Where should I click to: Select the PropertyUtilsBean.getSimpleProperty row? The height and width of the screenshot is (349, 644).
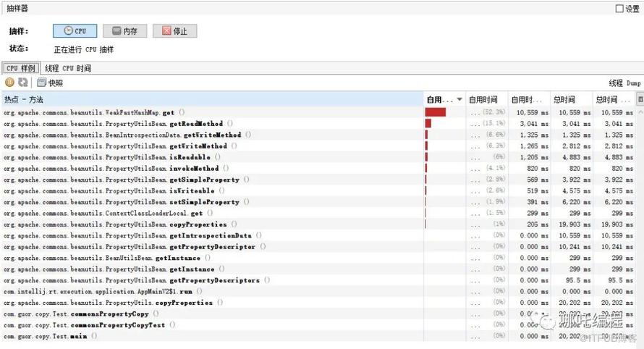point(319,180)
